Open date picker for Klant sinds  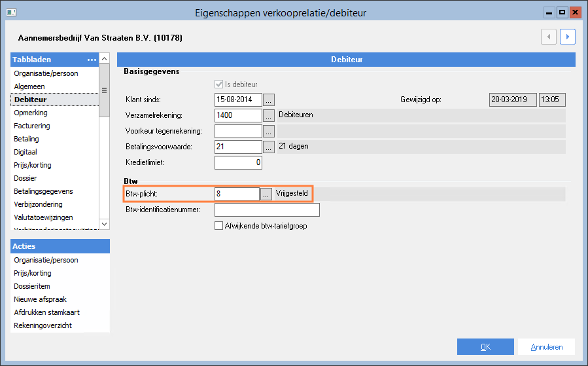[x=269, y=100]
